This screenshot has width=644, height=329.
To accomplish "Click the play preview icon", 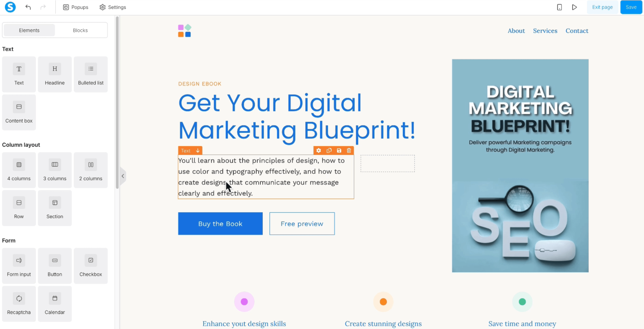I will [574, 7].
